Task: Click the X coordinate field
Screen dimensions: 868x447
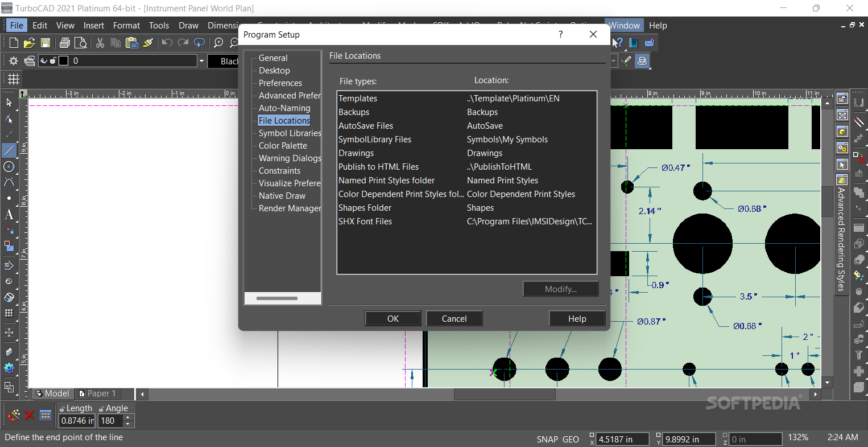Action: (x=622, y=440)
